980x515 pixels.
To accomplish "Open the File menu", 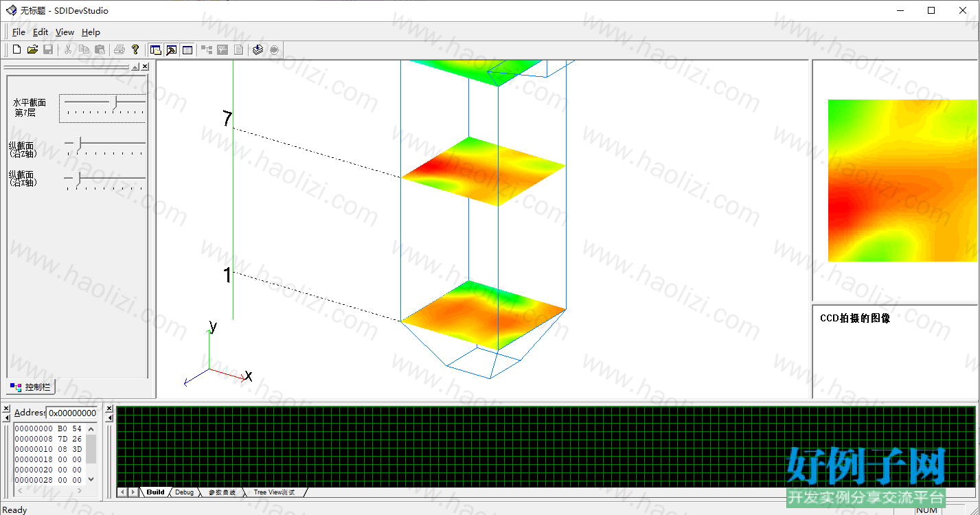I will point(19,32).
